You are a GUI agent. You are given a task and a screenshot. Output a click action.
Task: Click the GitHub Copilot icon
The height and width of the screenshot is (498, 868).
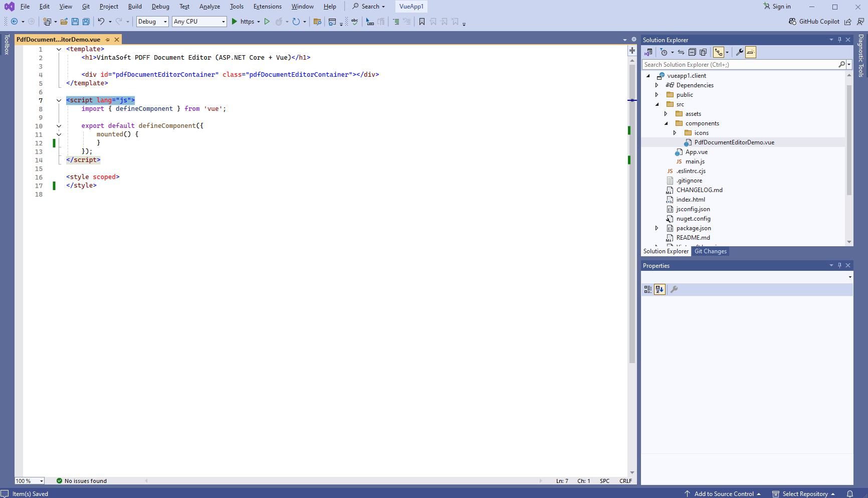click(792, 22)
